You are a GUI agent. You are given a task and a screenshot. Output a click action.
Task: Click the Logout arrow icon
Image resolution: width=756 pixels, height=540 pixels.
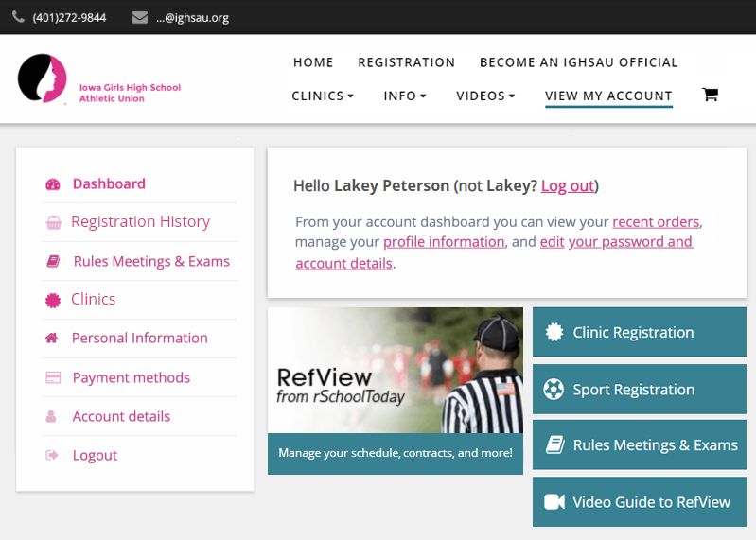(x=52, y=455)
